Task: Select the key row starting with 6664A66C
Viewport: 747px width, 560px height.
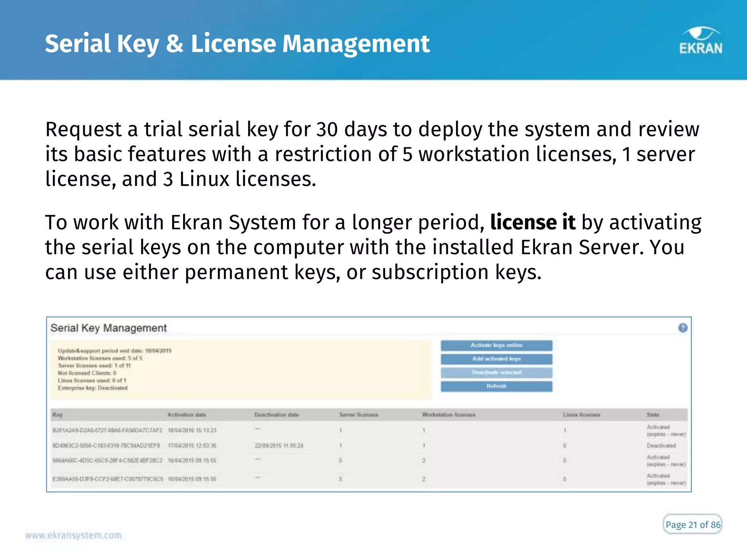Action: [369, 460]
